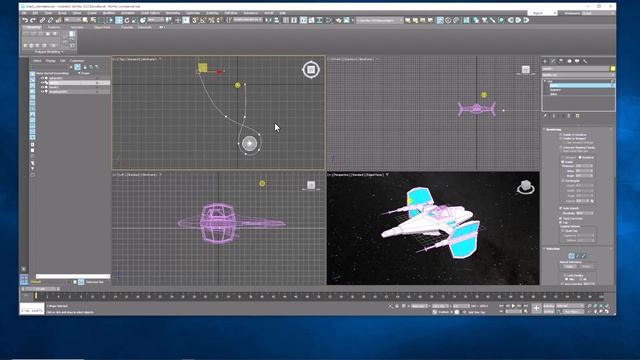640x360 pixels.
Task: Click the object color swatch beside name field
Action: coord(613,69)
